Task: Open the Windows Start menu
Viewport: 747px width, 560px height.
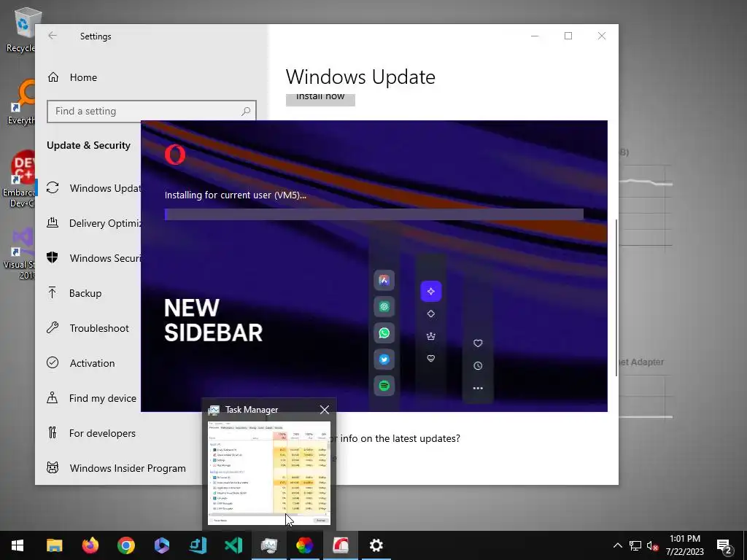Action: (x=18, y=545)
